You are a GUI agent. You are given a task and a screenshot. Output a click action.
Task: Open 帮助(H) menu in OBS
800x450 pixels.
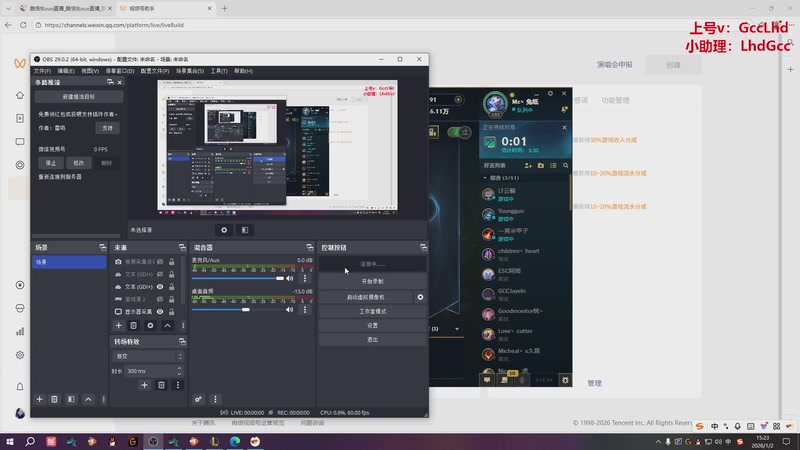click(243, 71)
